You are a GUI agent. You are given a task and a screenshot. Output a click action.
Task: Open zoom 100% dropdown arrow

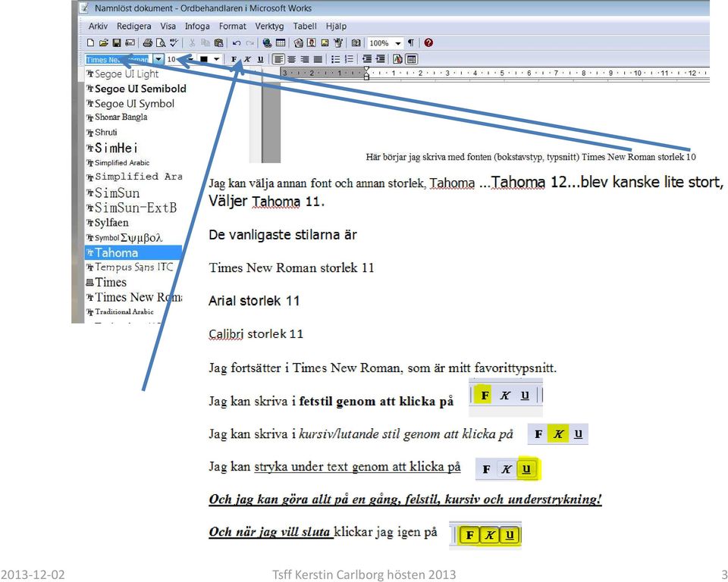tap(398, 43)
